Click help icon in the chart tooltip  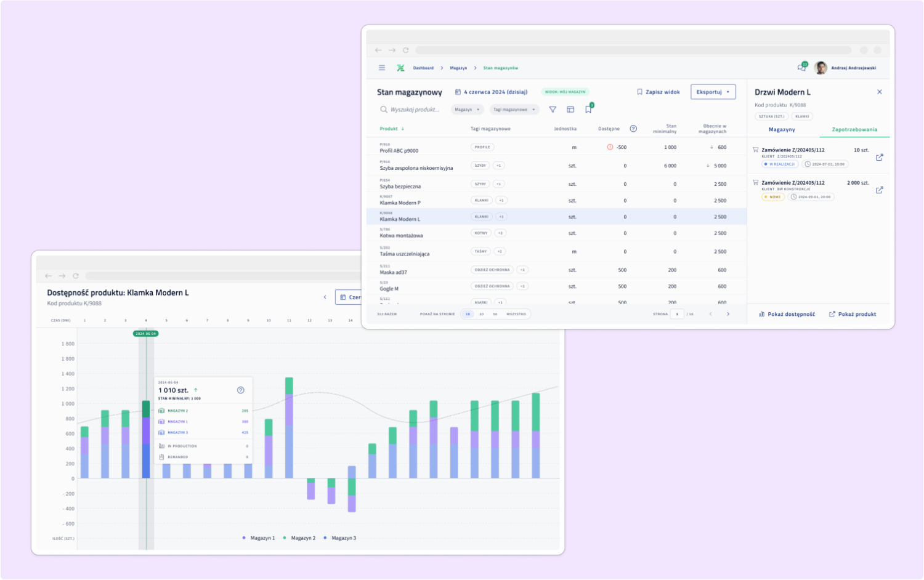pos(241,390)
